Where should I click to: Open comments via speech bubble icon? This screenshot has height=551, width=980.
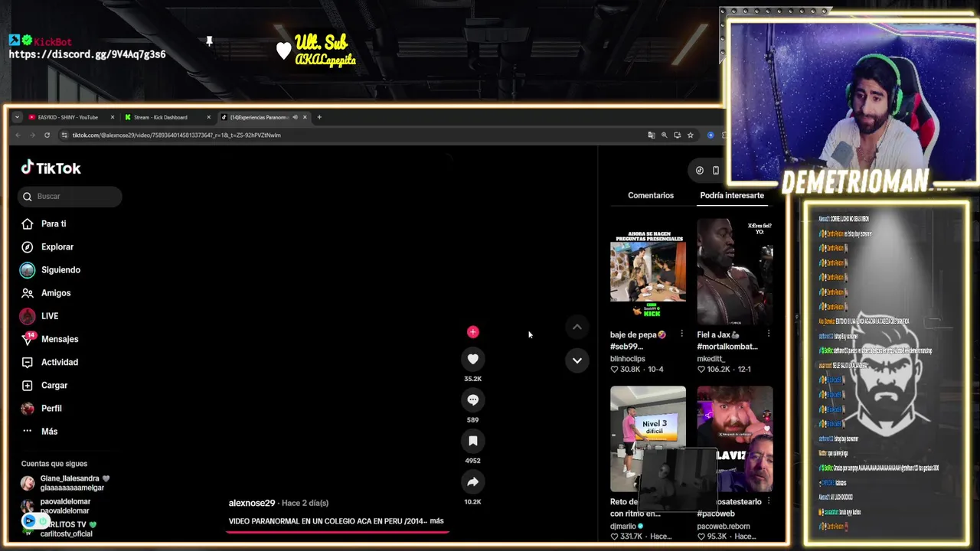click(x=472, y=399)
